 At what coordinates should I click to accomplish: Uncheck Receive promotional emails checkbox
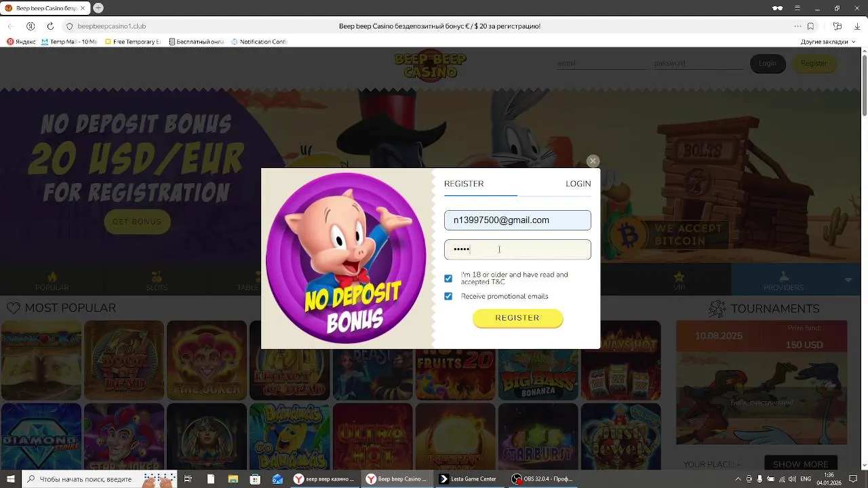click(x=448, y=296)
